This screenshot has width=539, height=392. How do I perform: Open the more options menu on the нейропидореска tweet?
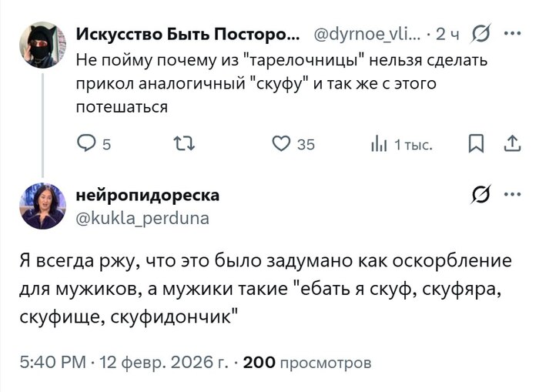(x=511, y=195)
